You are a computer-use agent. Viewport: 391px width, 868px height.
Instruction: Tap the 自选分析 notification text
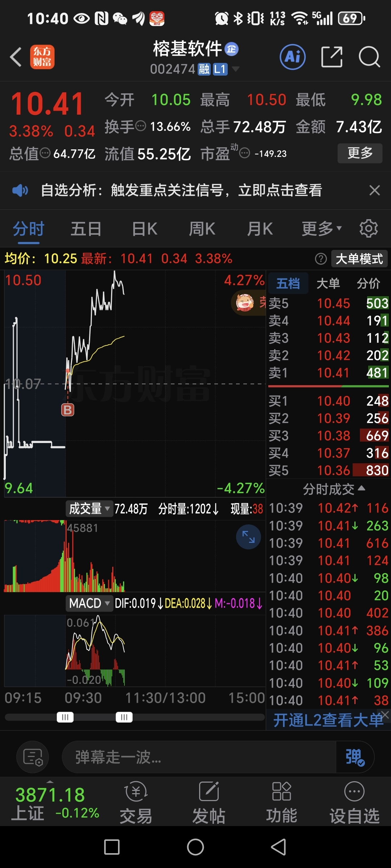181,190
